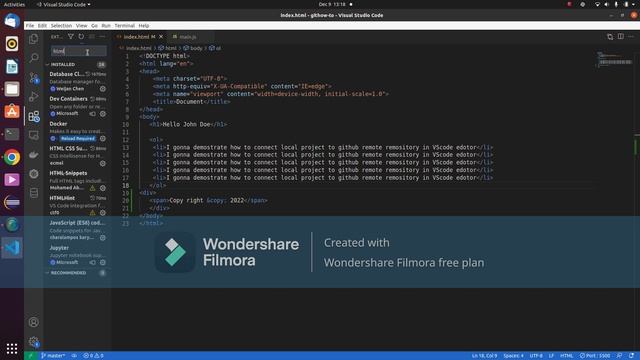The image size is (640, 360).
Task: Open the system status menu arrow
Action: 634,4
